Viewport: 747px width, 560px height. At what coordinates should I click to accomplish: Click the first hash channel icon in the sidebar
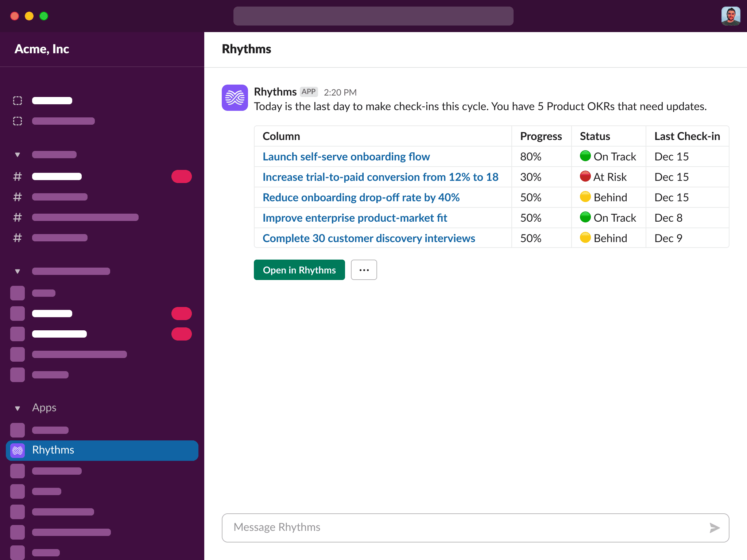pos(18,176)
